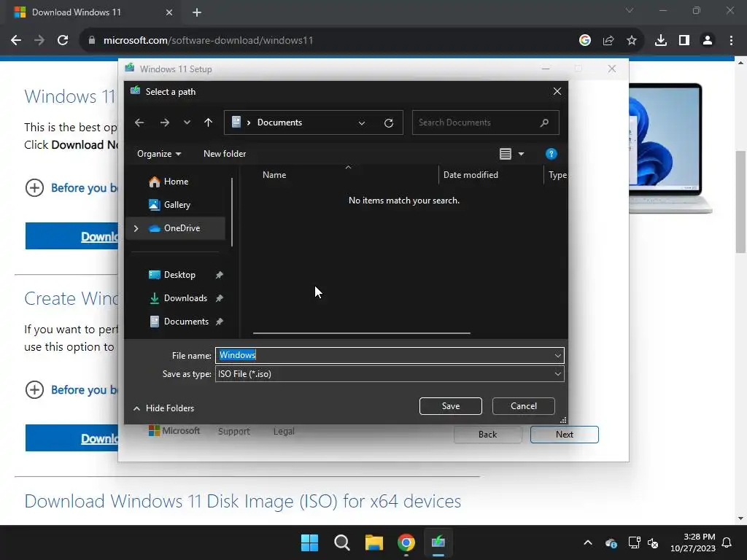Reload the Chrome page
Screen dimensions: 747x560
point(63,41)
